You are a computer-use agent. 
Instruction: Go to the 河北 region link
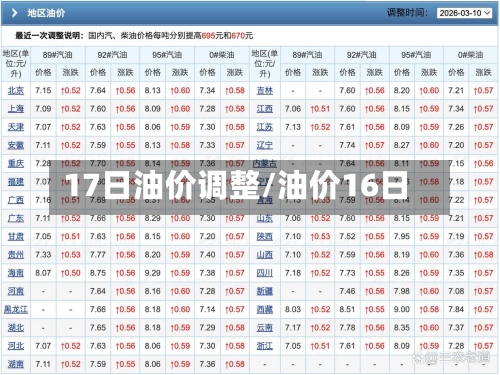coord(16,346)
